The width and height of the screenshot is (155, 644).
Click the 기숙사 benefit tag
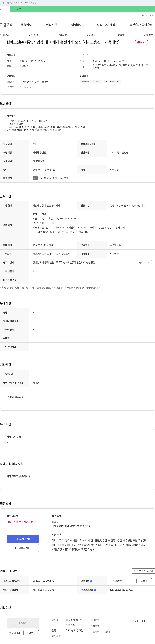[97, 82]
